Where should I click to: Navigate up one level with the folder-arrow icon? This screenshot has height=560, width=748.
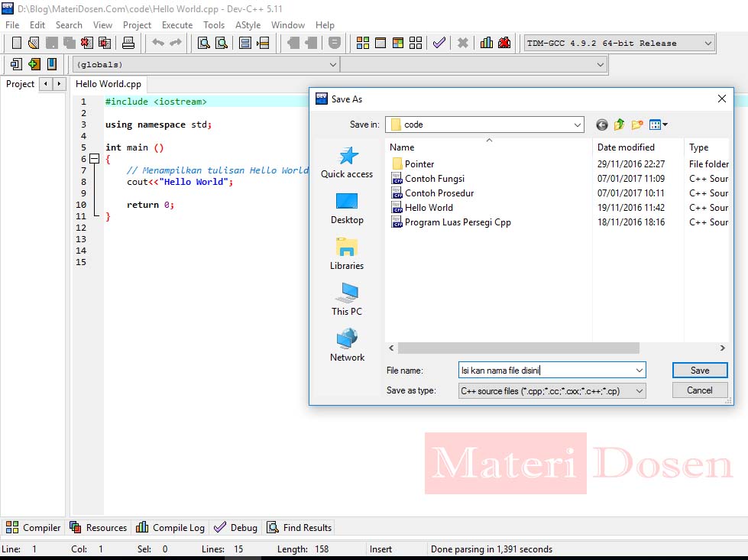pyautogui.click(x=619, y=125)
